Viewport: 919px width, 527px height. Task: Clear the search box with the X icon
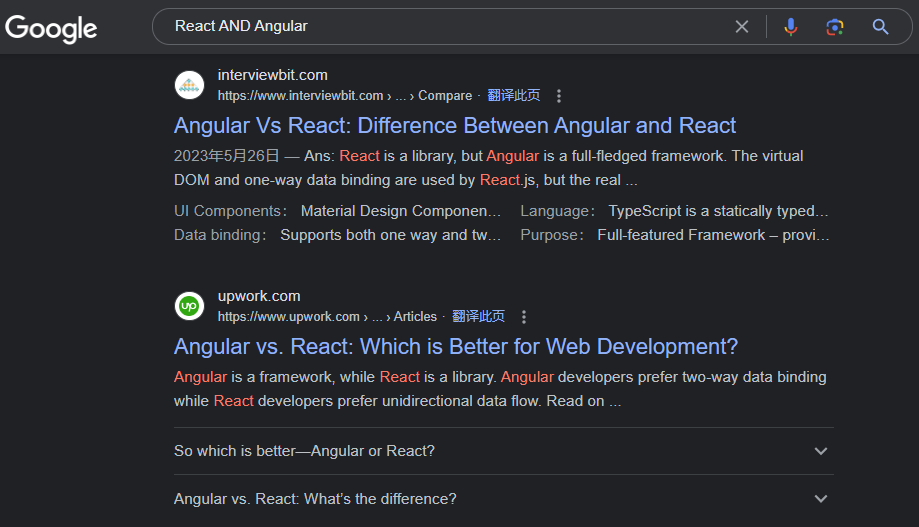[x=741, y=26]
